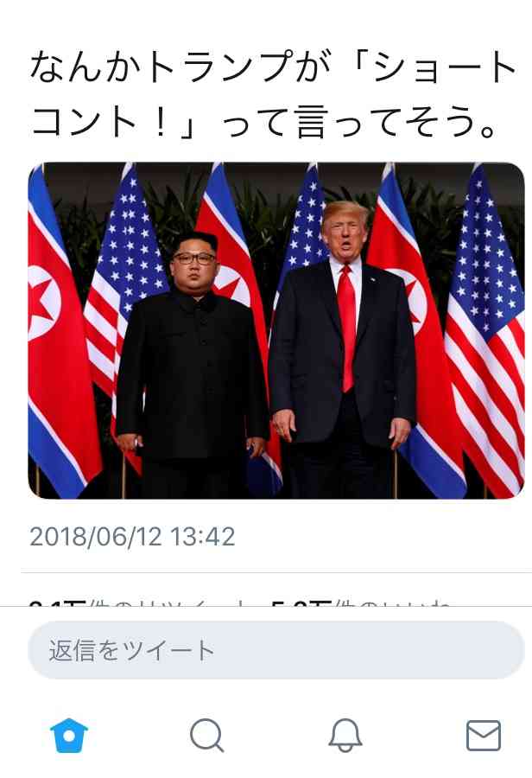Open the Search magnifier tab
Image resolution: width=532 pixels, height=778 pixels.
click(206, 736)
